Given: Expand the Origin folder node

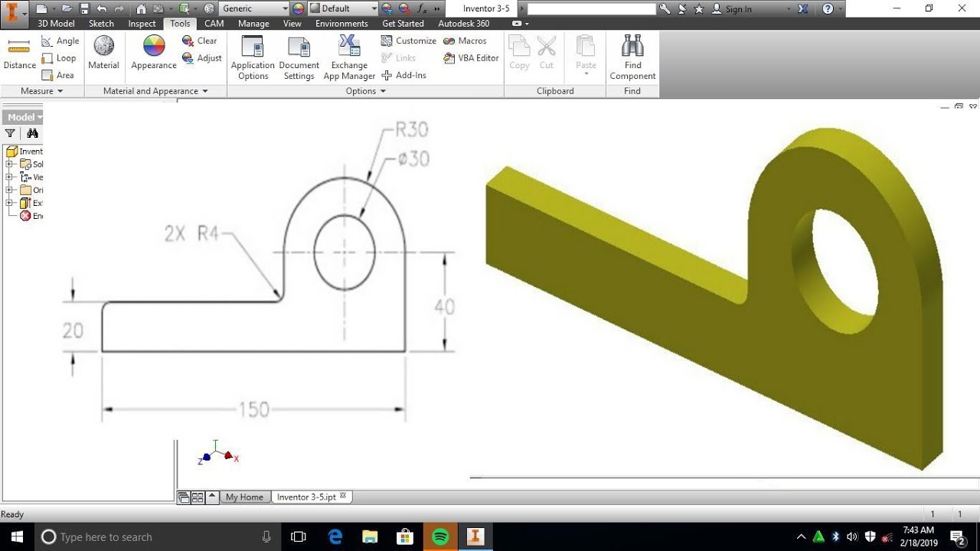Looking at the screenshot, I should (9, 190).
